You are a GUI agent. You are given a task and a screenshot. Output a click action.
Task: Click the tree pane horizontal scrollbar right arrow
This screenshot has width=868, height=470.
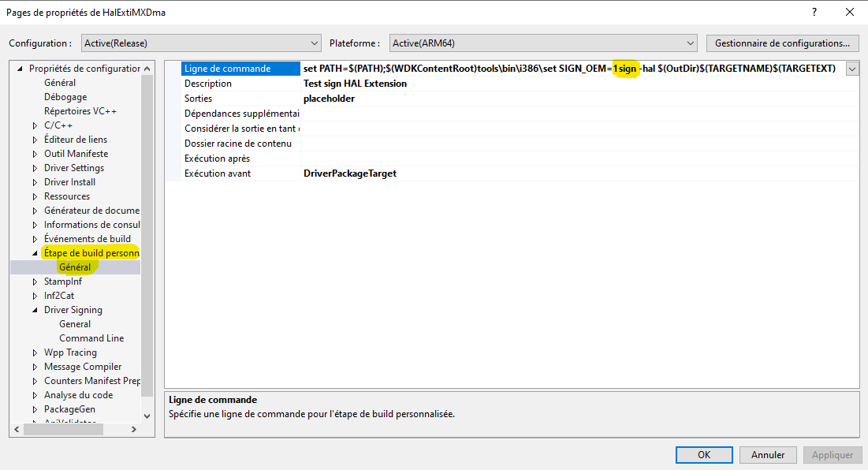[x=132, y=430]
